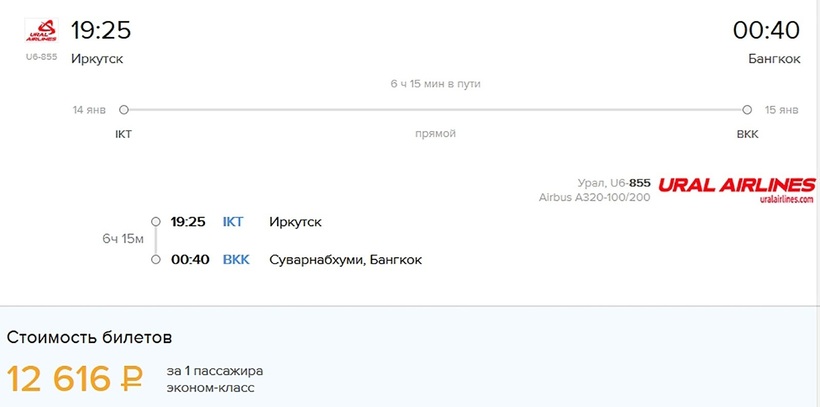Select the large 19:25 departure time heading
The image size is (820, 407).
tap(101, 31)
